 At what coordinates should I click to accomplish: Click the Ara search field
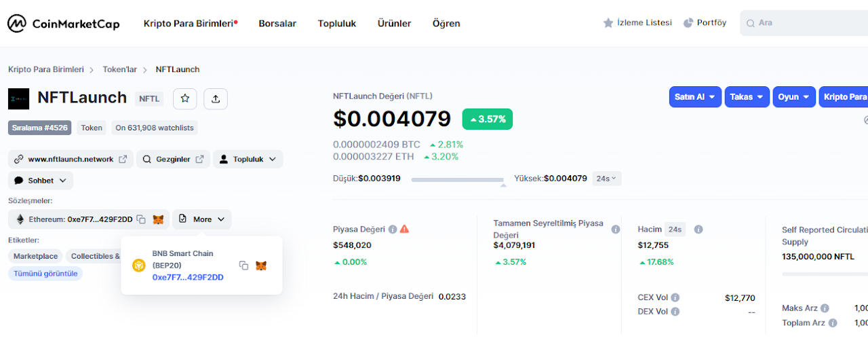804,23
